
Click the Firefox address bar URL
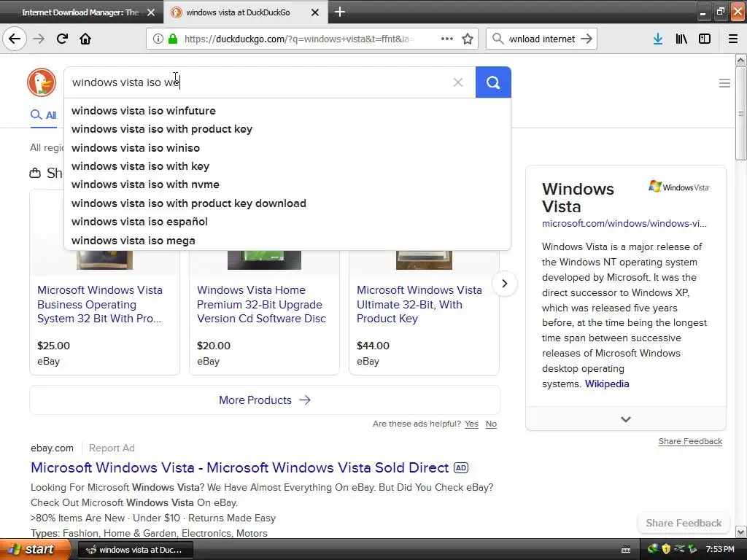pos(299,39)
